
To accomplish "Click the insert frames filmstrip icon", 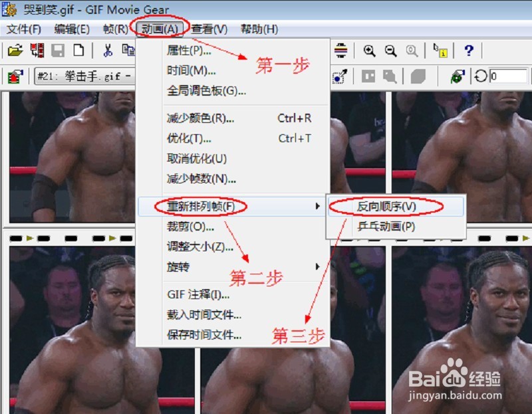I will click(37, 51).
